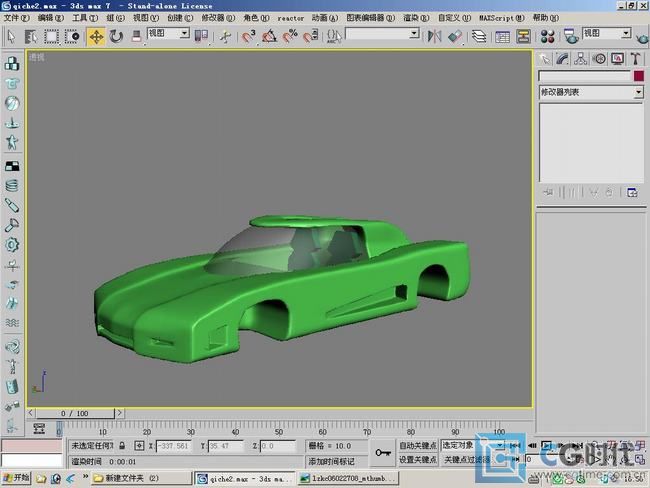This screenshot has width=650, height=488.
Task: Toggle the Angle Snap button
Action: [269, 36]
